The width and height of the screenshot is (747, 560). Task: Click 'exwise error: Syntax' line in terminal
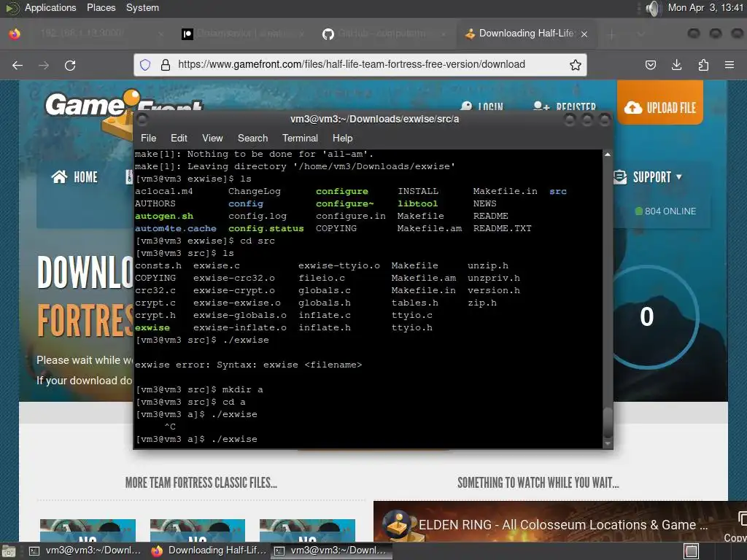(248, 365)
